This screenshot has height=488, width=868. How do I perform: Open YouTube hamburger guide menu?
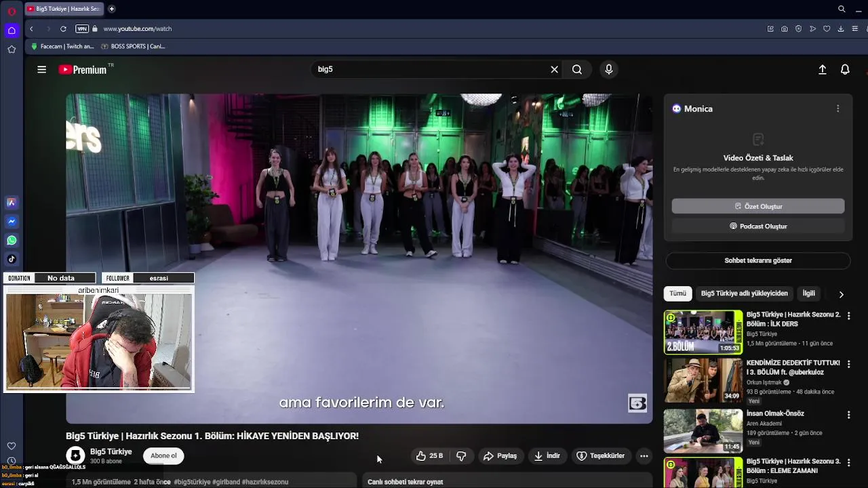(41, 69)
